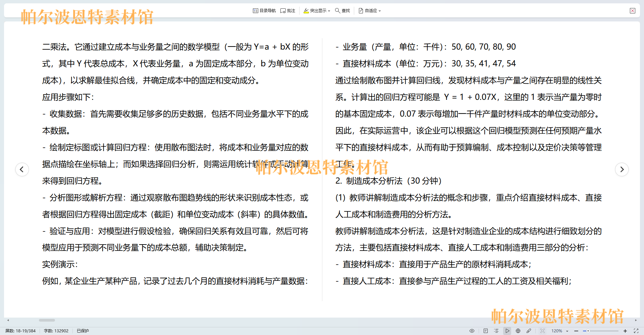Go to next page with right arrow
644x335 pixels.
pos(622,169)
